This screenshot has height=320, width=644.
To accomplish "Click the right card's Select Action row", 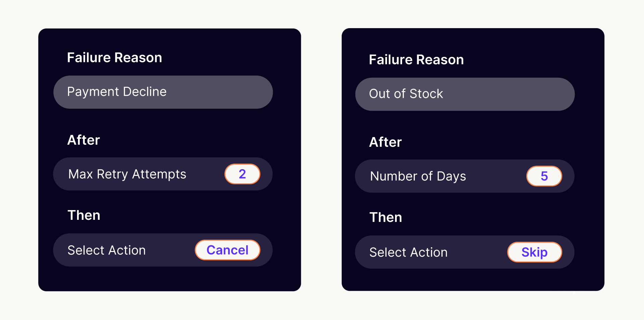I will coord(465,252).
